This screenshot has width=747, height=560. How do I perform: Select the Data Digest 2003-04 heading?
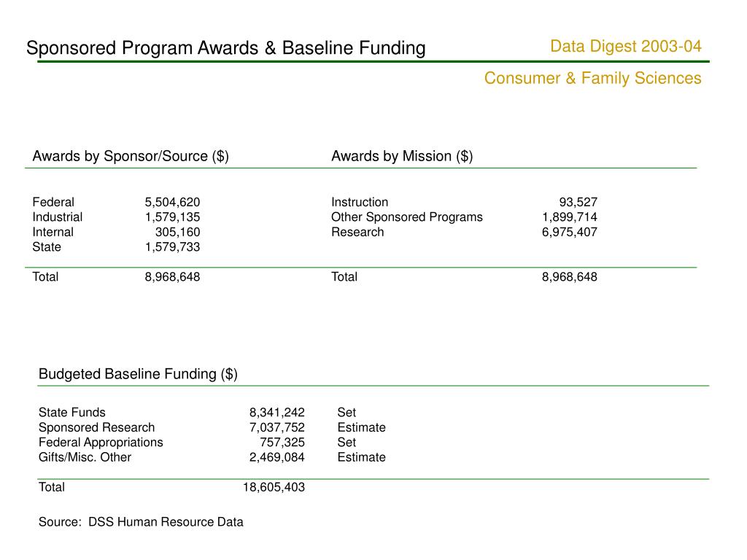(625, 46)
